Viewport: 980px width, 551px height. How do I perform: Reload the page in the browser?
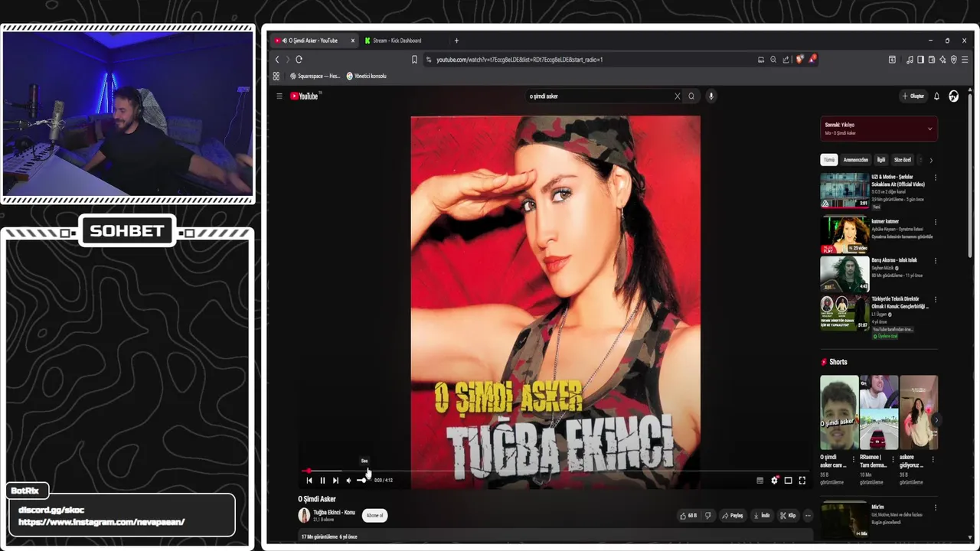pyautogui.click(x=299, y=60)
